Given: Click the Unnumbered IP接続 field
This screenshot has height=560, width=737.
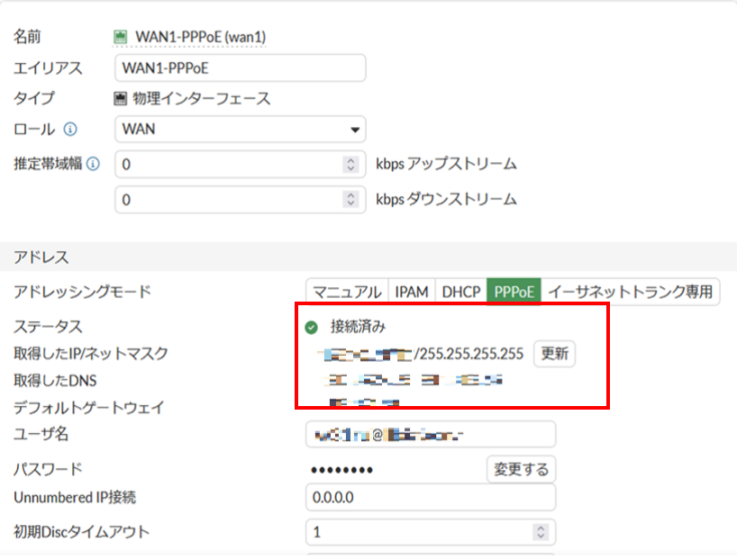Looking at the screenshot, I should (431, 497).
